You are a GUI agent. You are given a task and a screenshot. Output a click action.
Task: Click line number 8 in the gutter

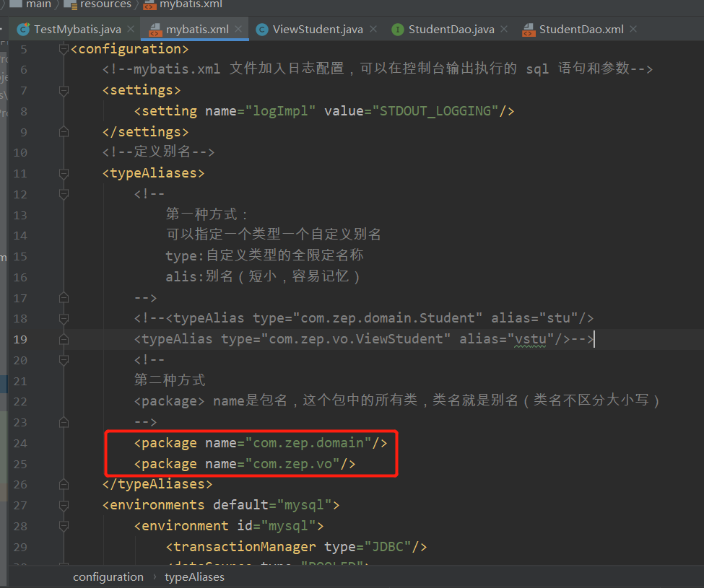(24, 111)
